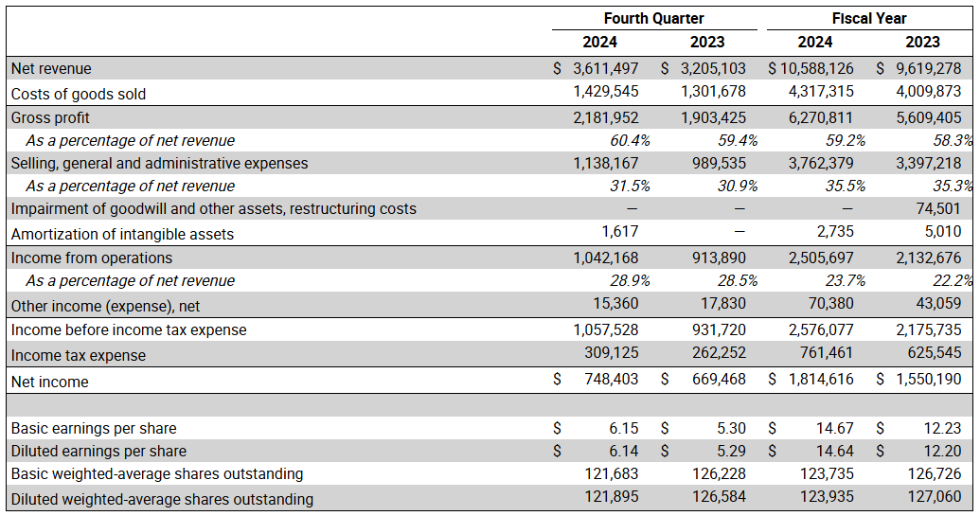Click the Fourth Quarter column header

point(653,18)
